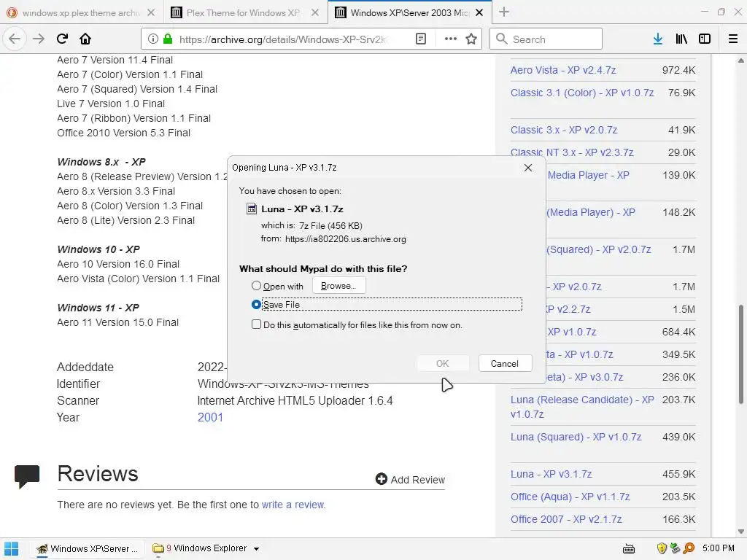Click the Reviews speech bubble icon
Image resolution: width=747 pixels, height=560 pixels.
(x=27, y=476)
